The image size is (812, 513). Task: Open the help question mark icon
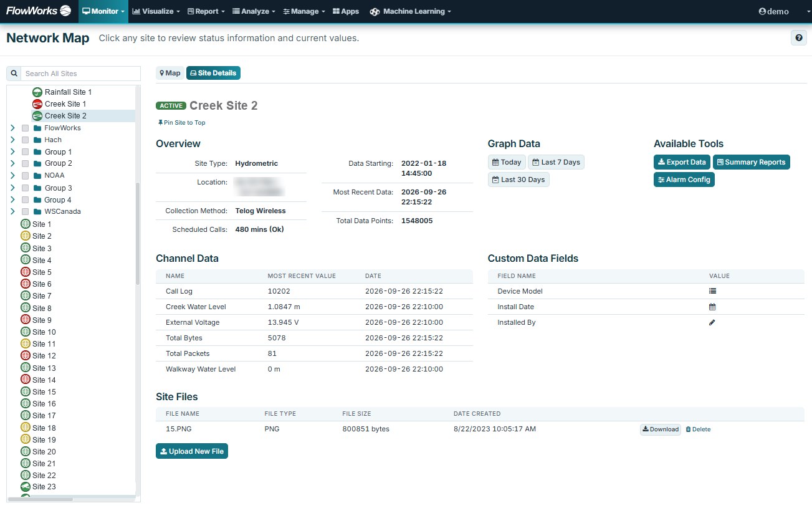click(x=798, y=38)
